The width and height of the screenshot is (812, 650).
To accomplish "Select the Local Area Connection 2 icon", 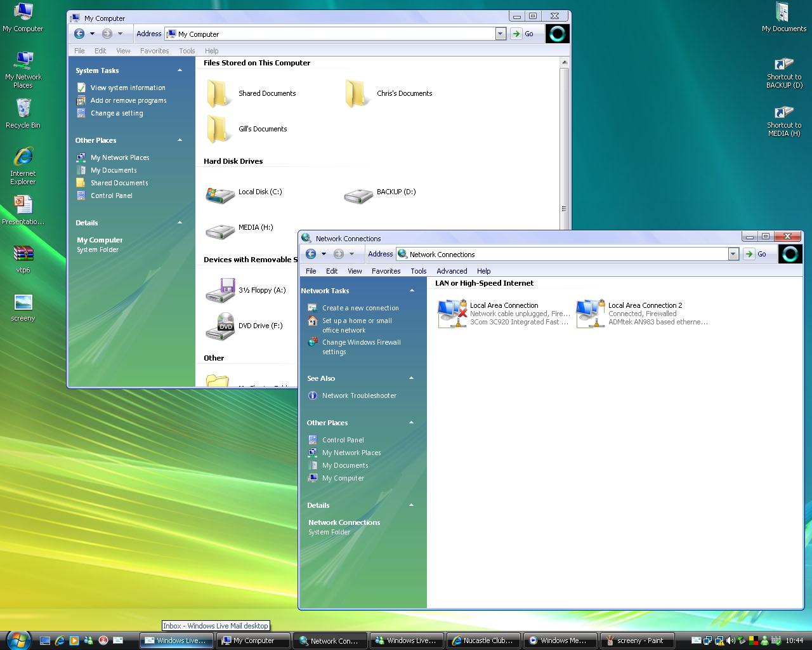I will click(591, 314).
